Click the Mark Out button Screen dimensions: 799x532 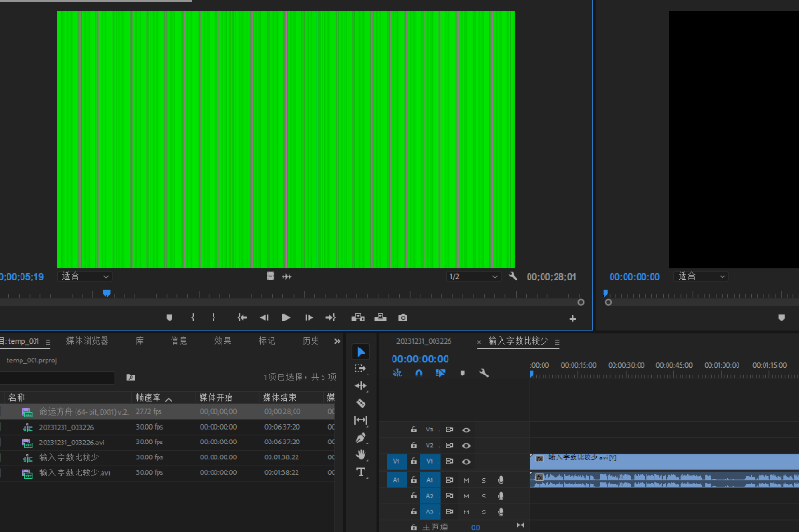[213, 318]
